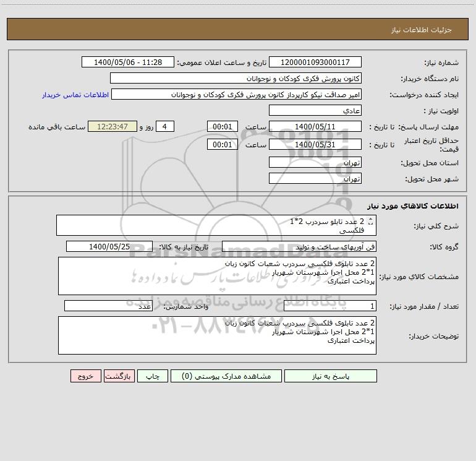476x461 pixels.
Task: Click the 'ایجاد کننده درخواست:' label
Action: tap(424, 95)
